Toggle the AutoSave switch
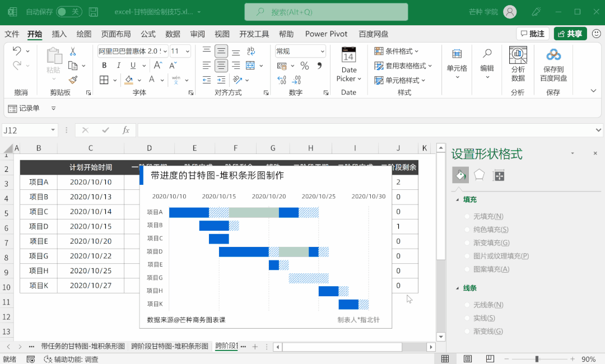This screenshot has height=364, width=605. [x=68, y=12]
